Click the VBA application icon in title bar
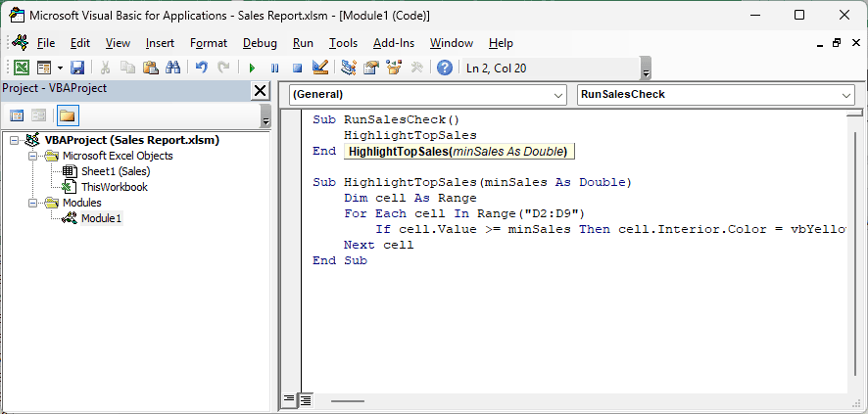The height and width of the screenshot is (414, 868). [x=16, y=16]
